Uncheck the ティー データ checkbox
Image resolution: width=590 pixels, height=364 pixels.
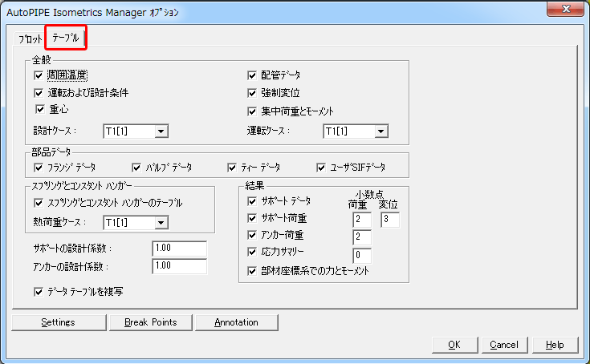click(232, 168)
